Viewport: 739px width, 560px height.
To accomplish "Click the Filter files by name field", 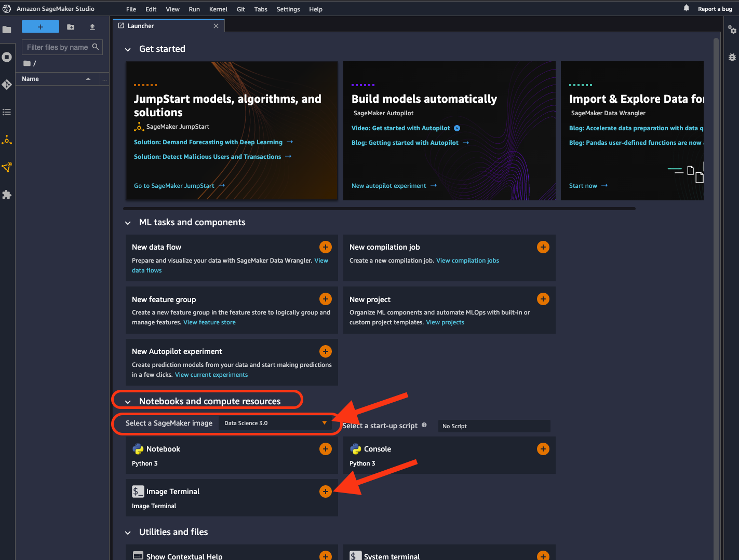I will pyautogui.click(x=62, y=47).
